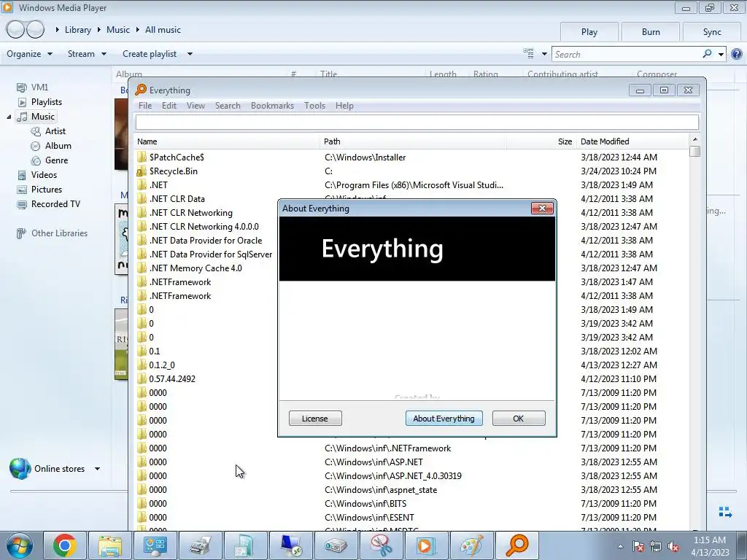Select the .NET CLR Data folder icon
Viewport: 747px width, 560px height.
[142, 198]
